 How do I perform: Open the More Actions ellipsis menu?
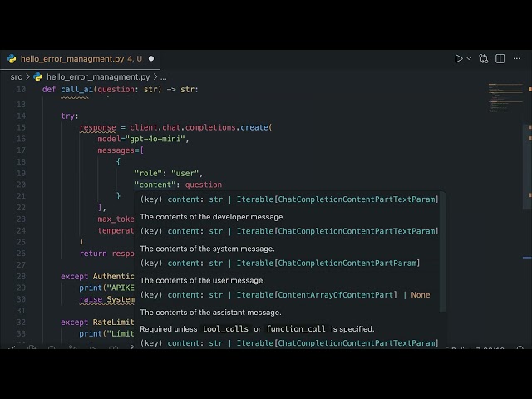tap(517, 59)
